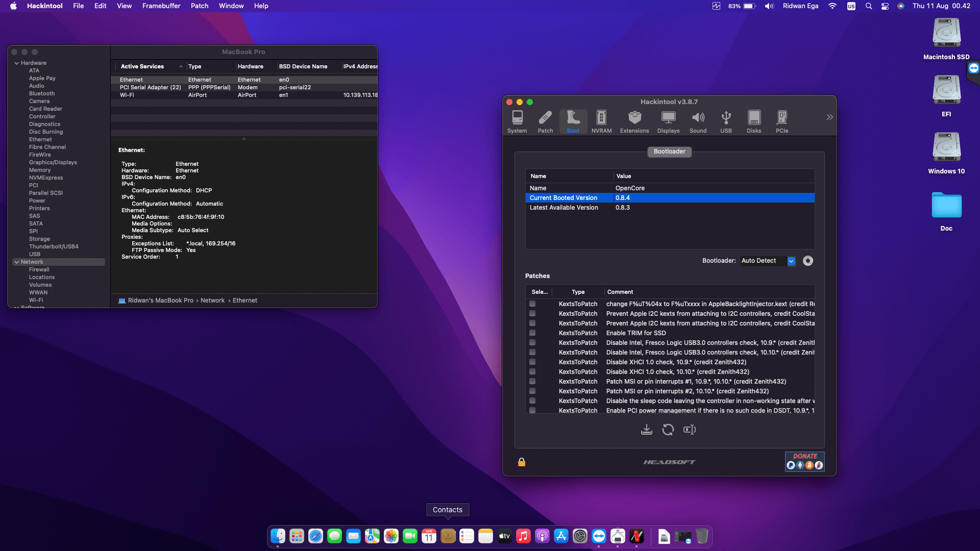The width and height of the screenshot is (980, 551).
Task: Toggle 'Disable XHCI 1.0 check, 10.9.*' checkbox
Action: point(532,362)
